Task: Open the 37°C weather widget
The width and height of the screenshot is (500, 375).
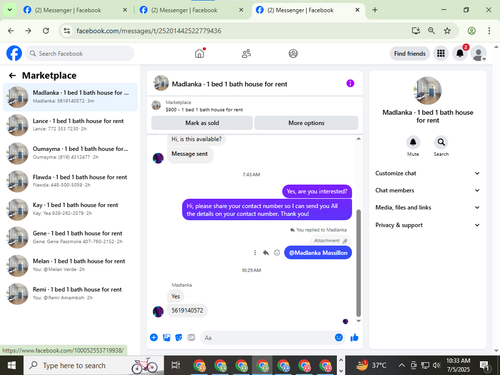Action: 371,365
